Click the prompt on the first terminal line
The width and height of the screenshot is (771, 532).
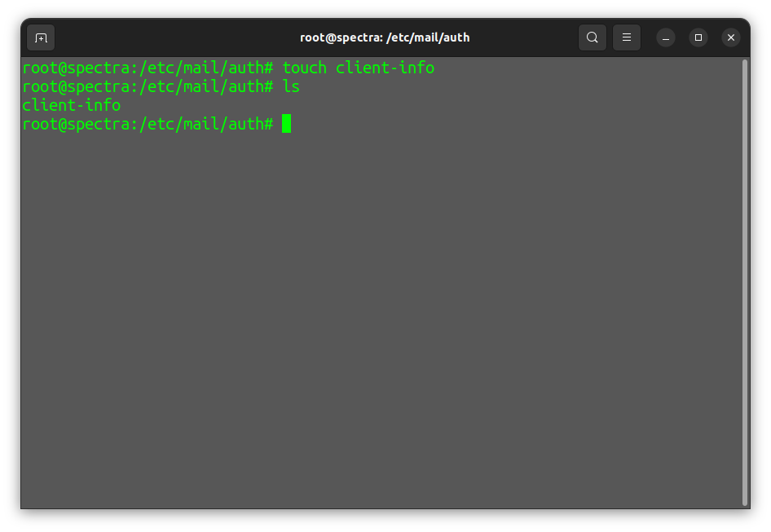point(148,68)
